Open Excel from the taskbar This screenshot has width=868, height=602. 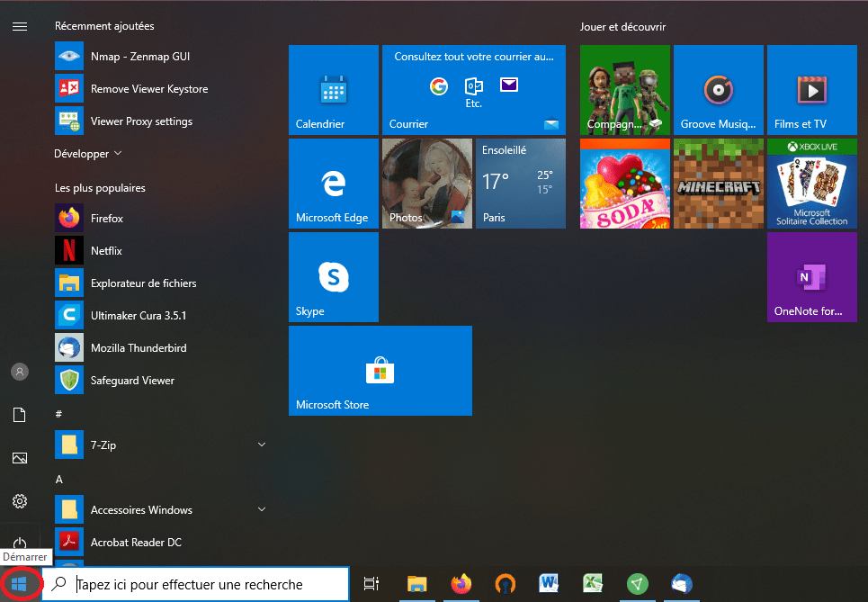[593, 583]
